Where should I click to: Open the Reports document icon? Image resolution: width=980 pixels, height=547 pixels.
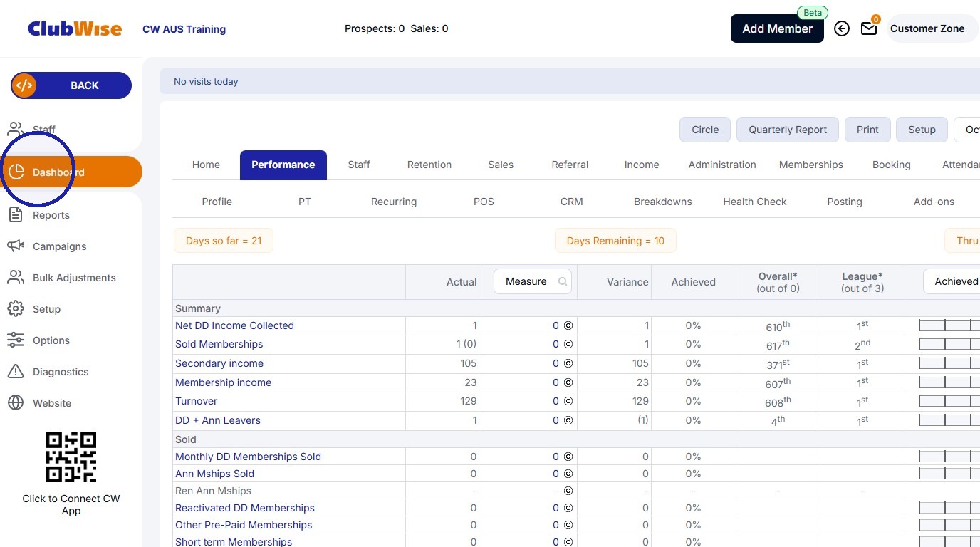16,215
